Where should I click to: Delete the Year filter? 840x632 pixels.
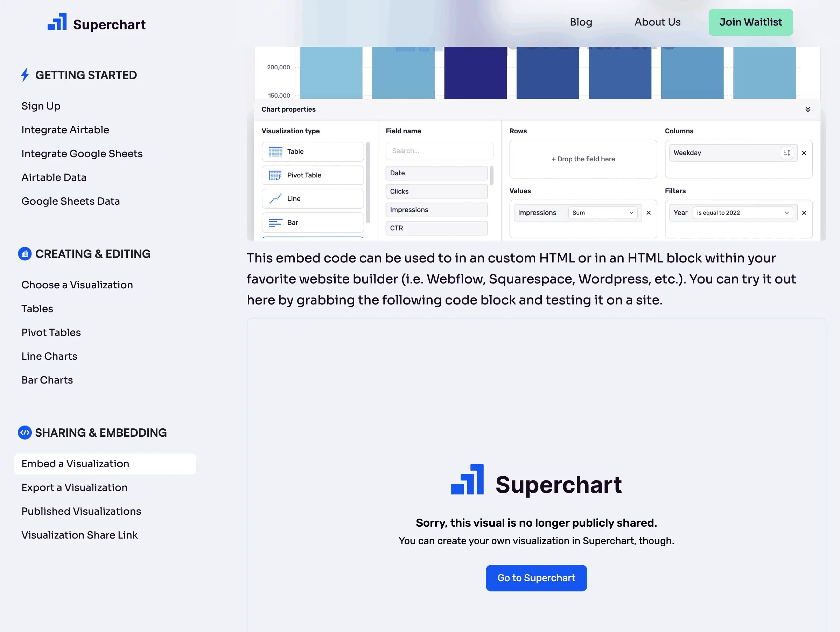(804, 213)
